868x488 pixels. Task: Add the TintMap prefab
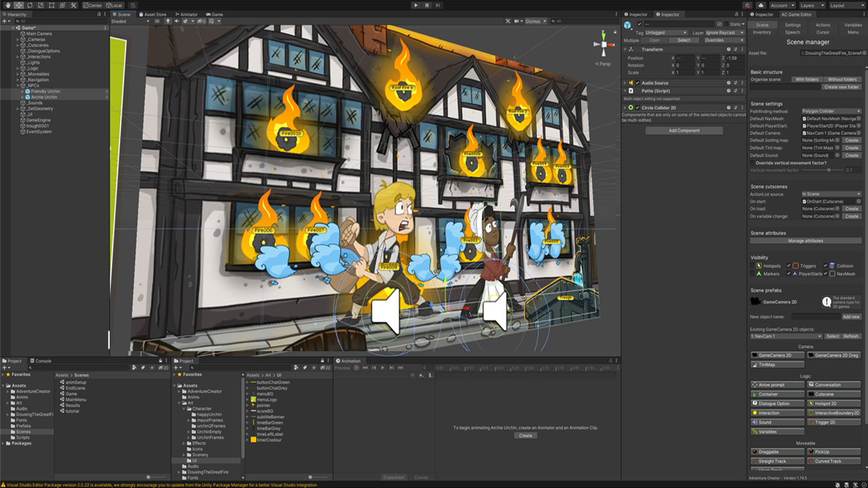(778, 364)
